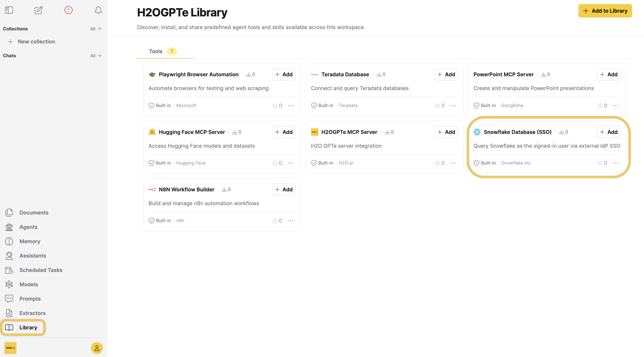The width and height of the screenshot is (644, 357).
Task: Click the H2OGPTe MCP Server title
Action: point(349,132)
